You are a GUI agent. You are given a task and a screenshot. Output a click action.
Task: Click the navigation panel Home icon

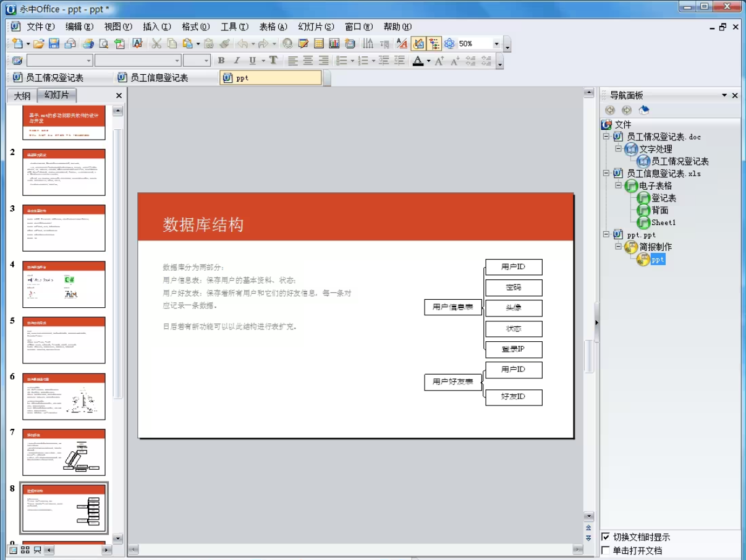point(644,110)
